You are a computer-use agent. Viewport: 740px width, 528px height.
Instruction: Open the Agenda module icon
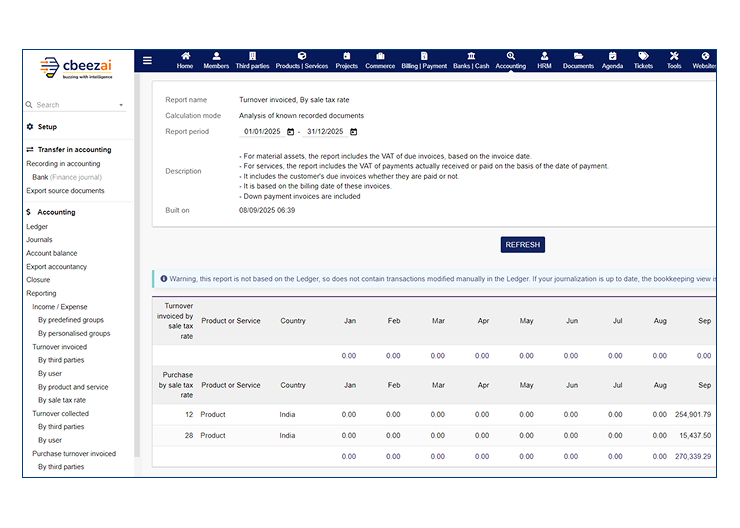(x=612, y=61)
